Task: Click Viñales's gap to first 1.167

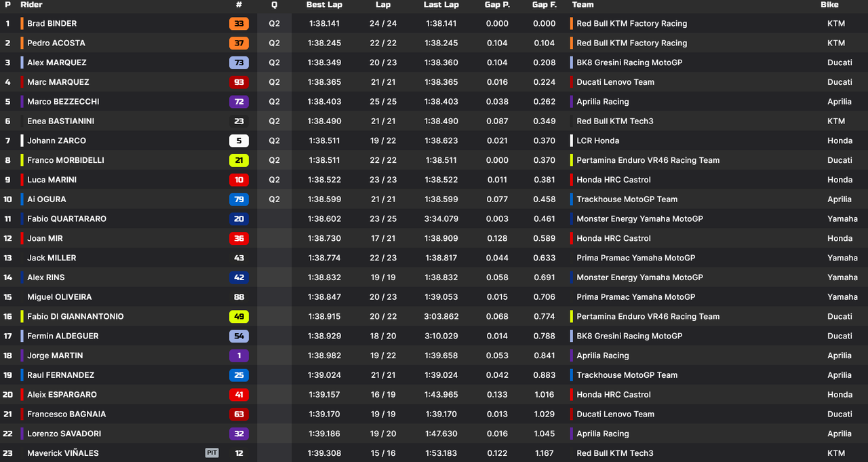Action: [x=544, y=453]
